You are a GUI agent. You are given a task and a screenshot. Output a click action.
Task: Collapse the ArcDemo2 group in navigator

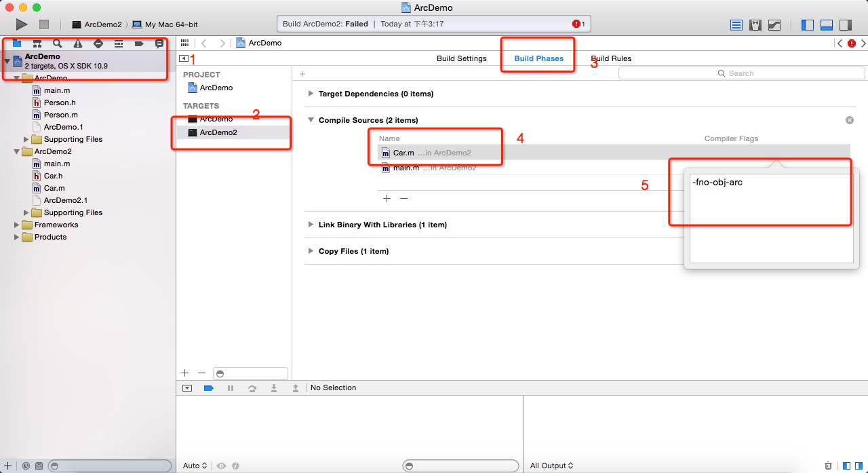coord(17,151)
